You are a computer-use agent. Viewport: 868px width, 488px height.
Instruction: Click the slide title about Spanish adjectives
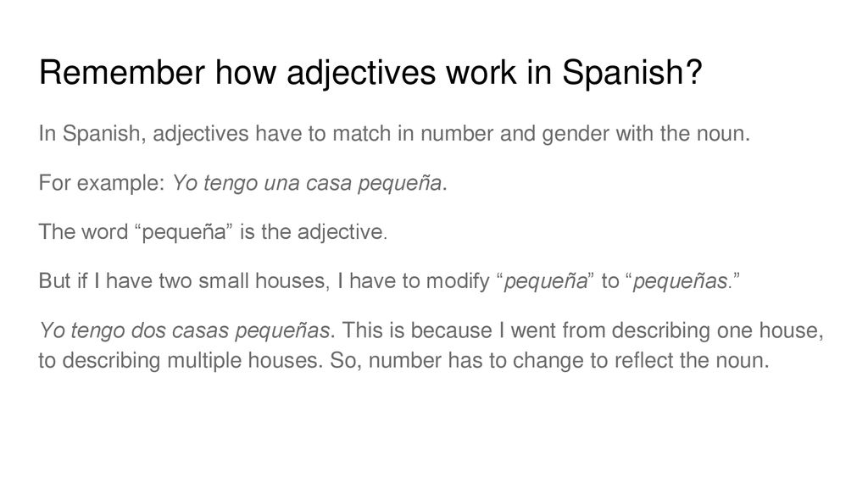pyautogui.click(x=370, y=73)
